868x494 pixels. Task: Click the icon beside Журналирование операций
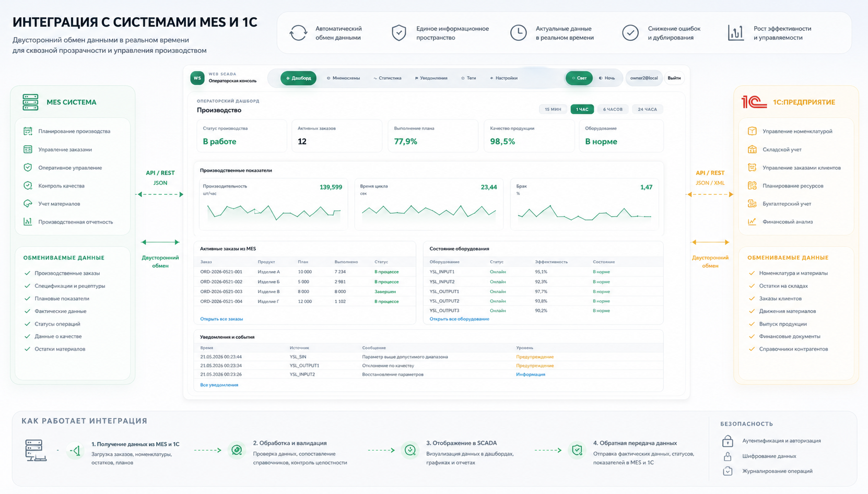point(728,471)
